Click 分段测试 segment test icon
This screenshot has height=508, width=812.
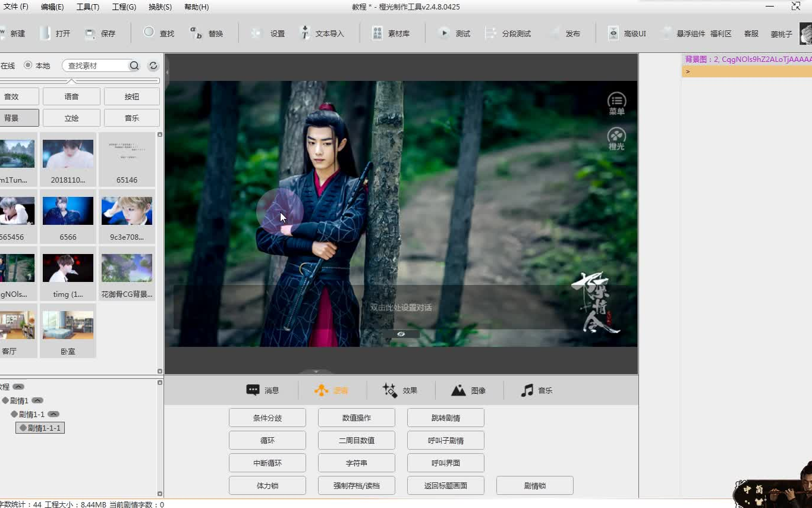point(490,33)
